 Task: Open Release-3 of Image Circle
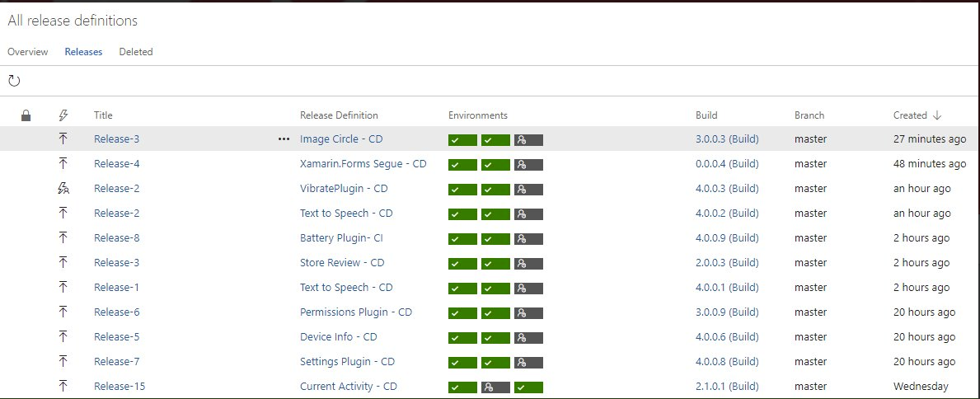pos(117,138)
